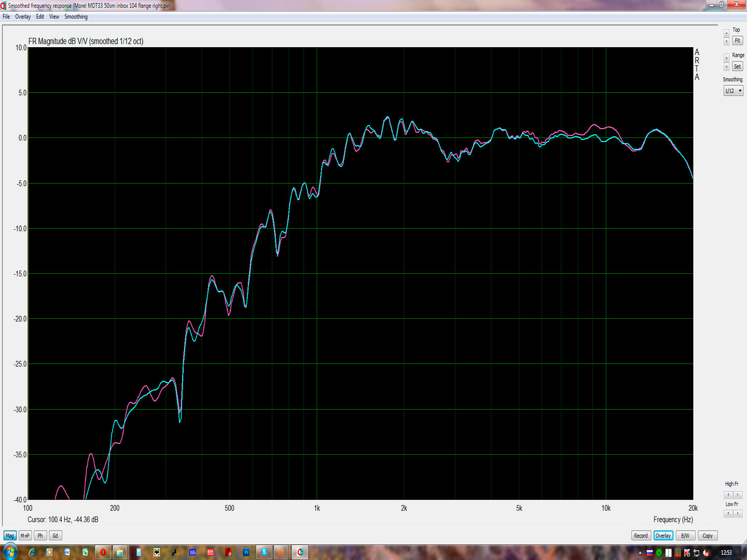
Task: Decrease the Top value with down arrow
Action: [726, 41]
